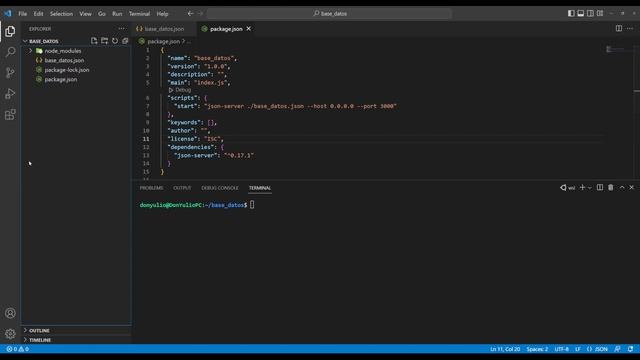Image resolution: width=640 pixels, height=360 pixels.
Task: Open the Extensions view
Action: click(10, 115)
